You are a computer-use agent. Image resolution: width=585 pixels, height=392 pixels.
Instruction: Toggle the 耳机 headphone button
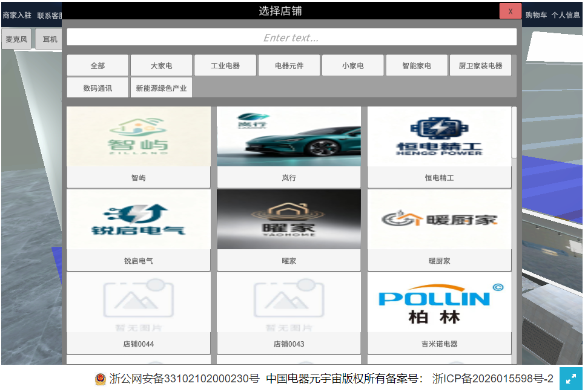click(x=50, y=39)
